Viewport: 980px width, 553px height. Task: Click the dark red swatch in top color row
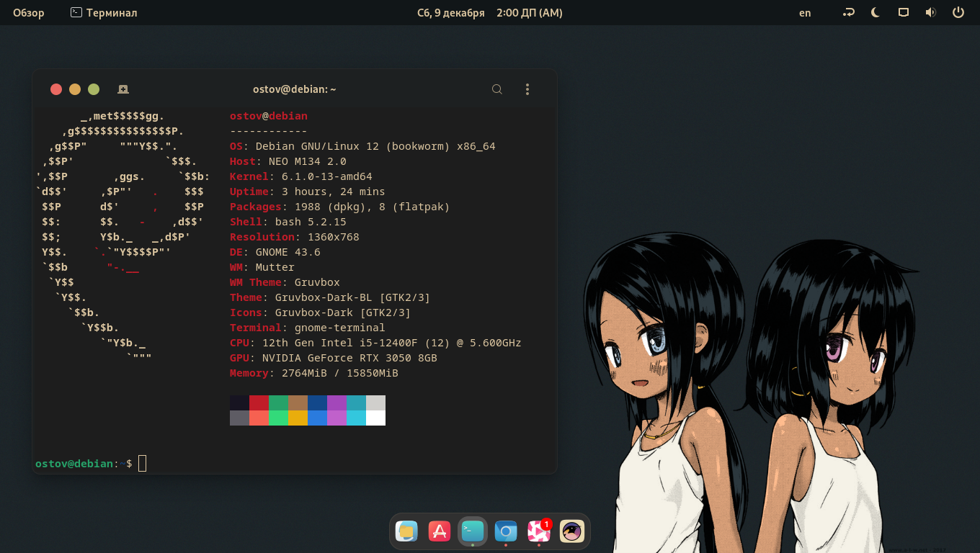[259, 403]
